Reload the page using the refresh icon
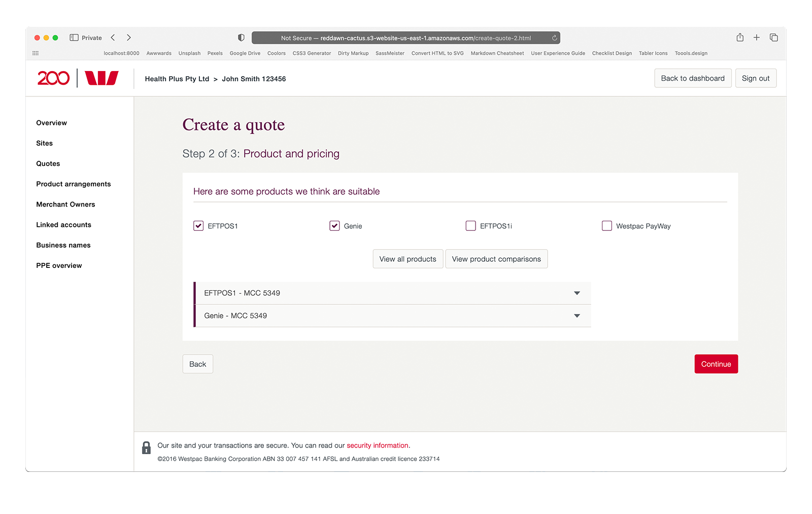Viewport: 812px width, 514px height. 554,38
